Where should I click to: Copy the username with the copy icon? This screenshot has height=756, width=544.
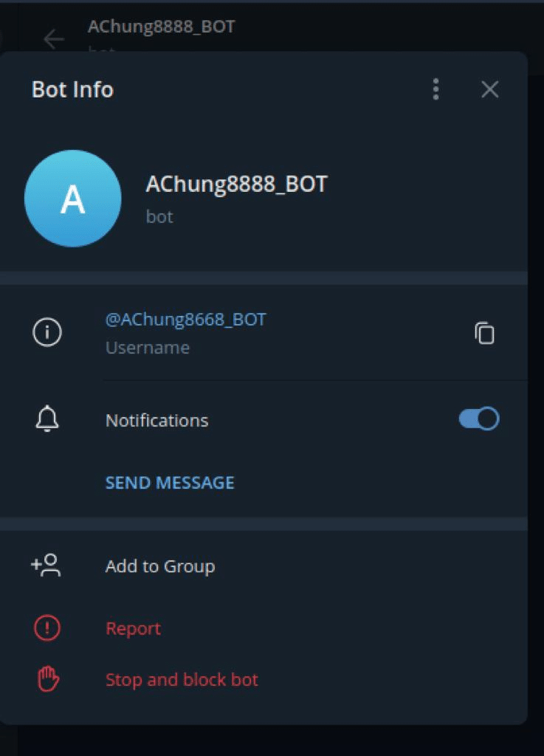[484, 333]
